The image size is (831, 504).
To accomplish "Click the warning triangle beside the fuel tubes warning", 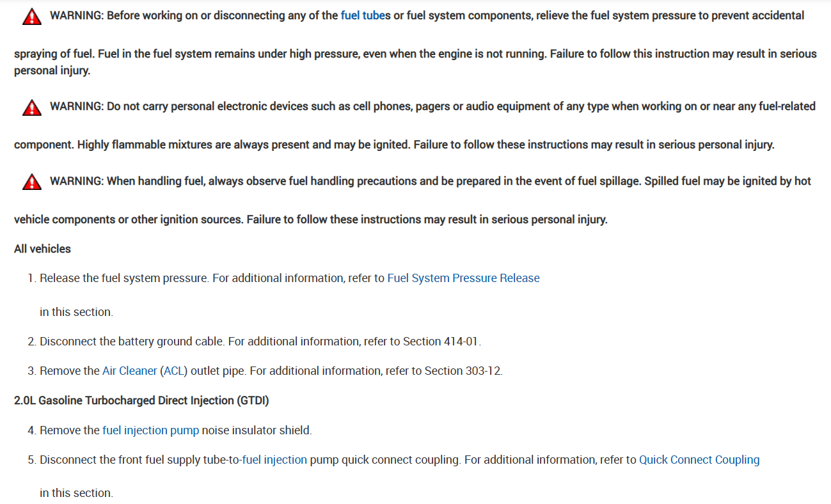I will pos(31,17).
